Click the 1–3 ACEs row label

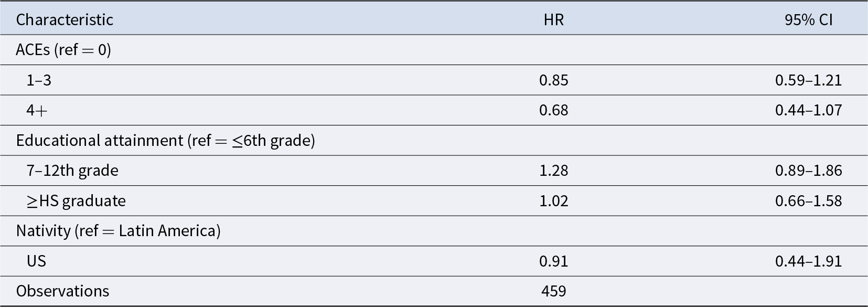tap(39, 80)
